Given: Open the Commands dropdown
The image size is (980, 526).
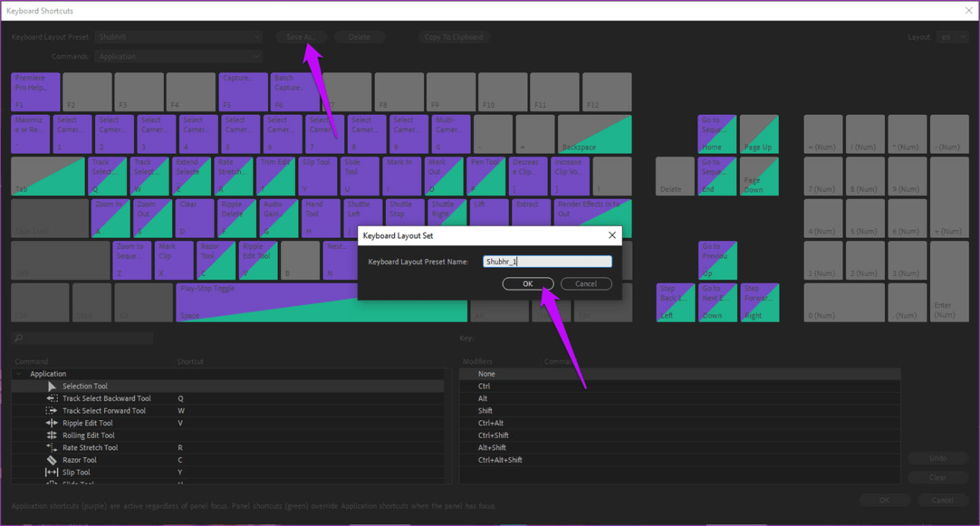Looking at the screenshot, I should (x=179, y=56).
